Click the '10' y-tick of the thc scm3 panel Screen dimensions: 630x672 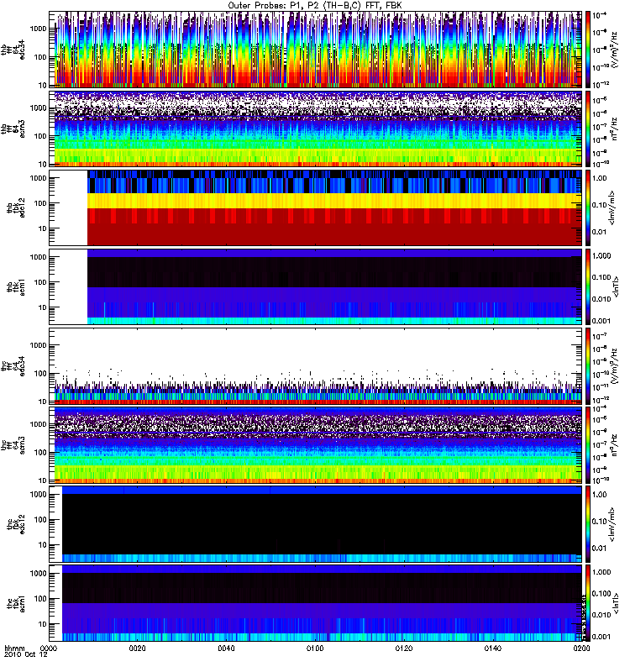click(42, 480)
